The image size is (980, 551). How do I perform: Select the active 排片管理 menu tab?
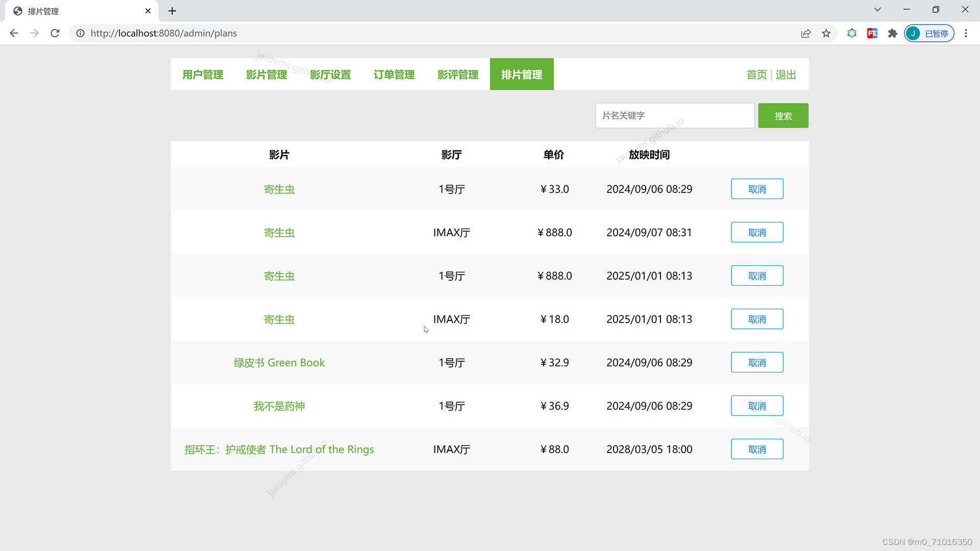click(x=522, y=74)
